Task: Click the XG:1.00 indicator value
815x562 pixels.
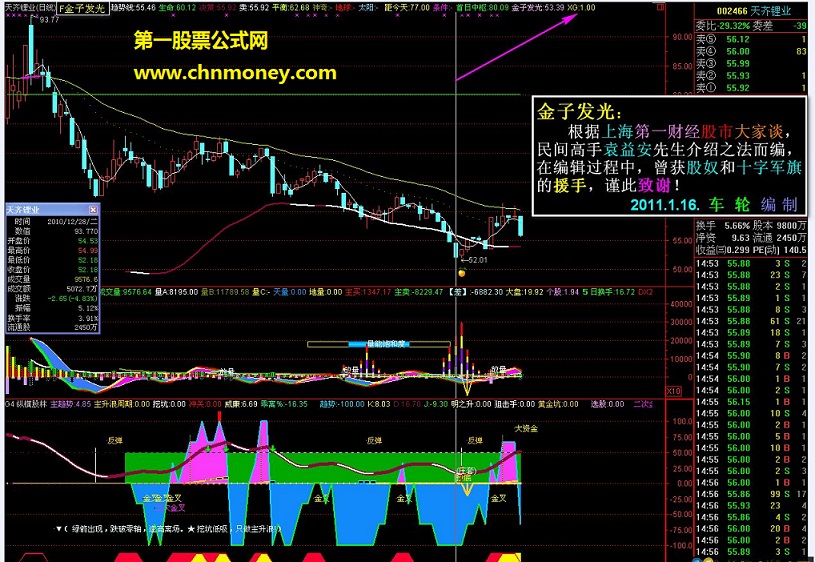Action: tap(581, 8)
